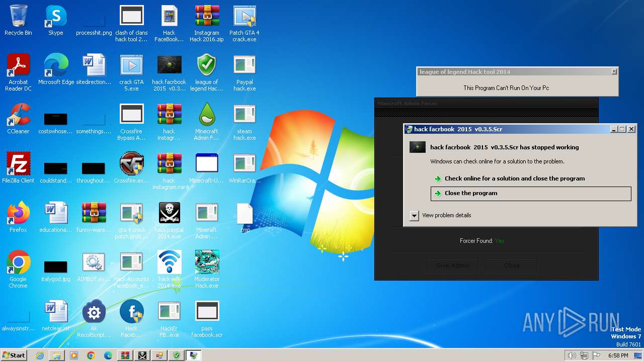The image size is (644, 362).
Task: Open the Recycle Bin desktop icon
Action: 18,20
